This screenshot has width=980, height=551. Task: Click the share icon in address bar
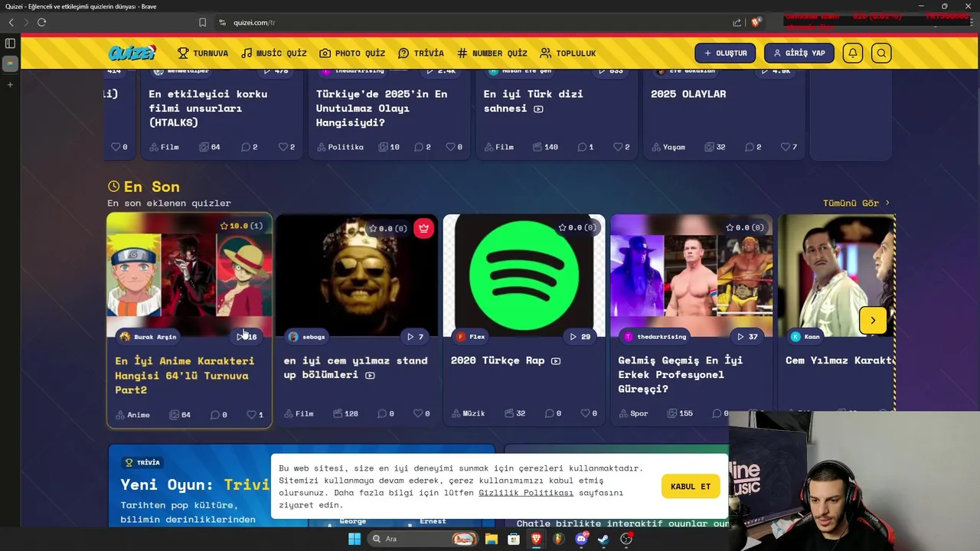pos(737,22)
